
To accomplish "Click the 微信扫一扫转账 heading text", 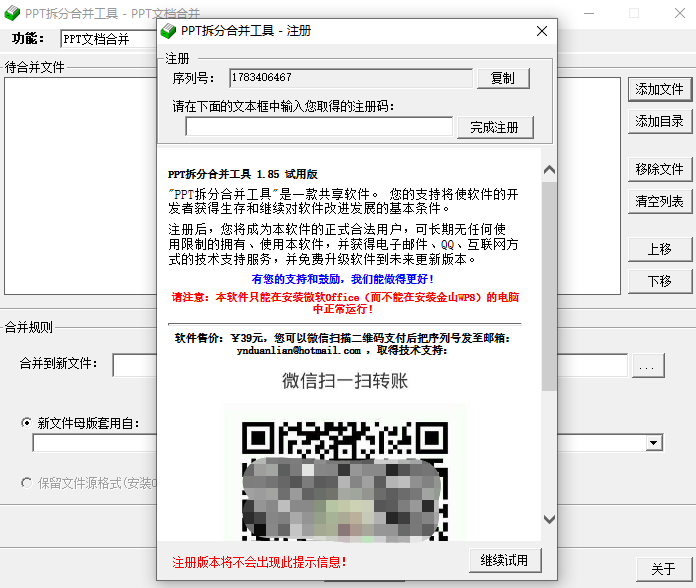I will pos(345,381).
